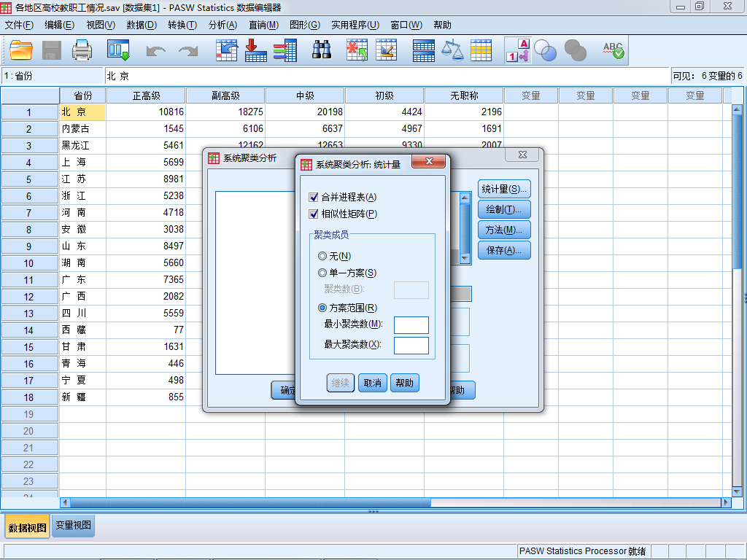Open the 视图(V) menu
747x560 pixels.
101,26
